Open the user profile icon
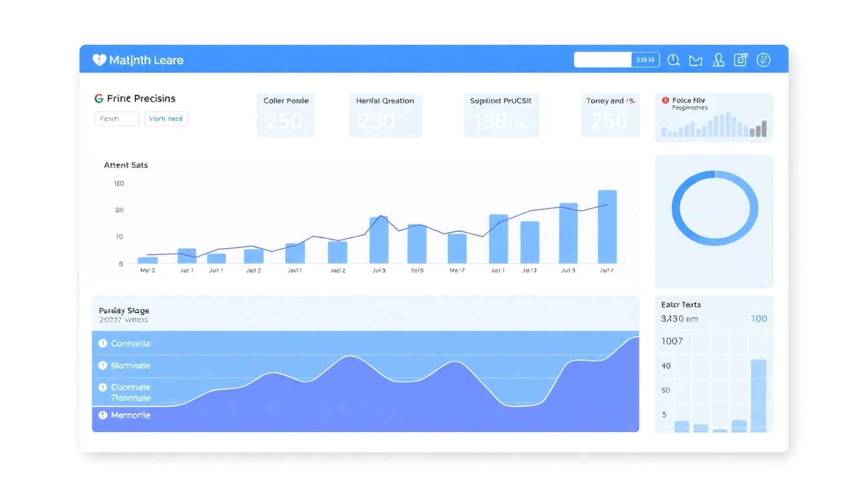The width and height of the screenshot is (868, 496). click(x=718, y=59)
